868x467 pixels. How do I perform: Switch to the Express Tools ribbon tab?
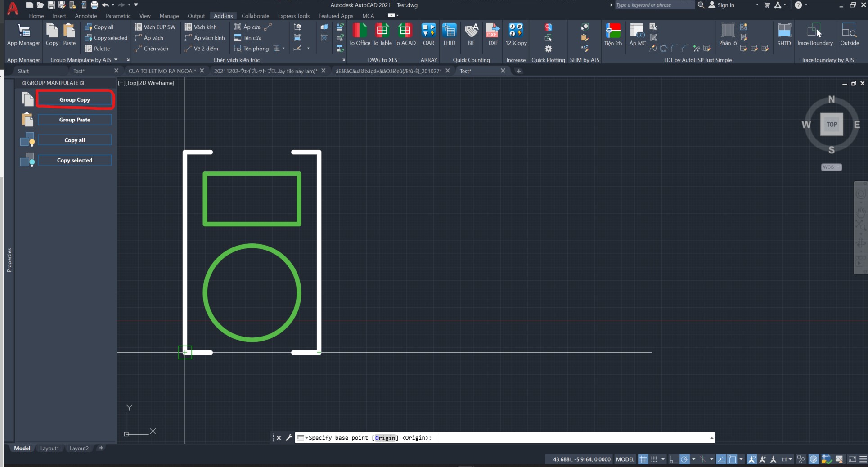tap(293, 16)
